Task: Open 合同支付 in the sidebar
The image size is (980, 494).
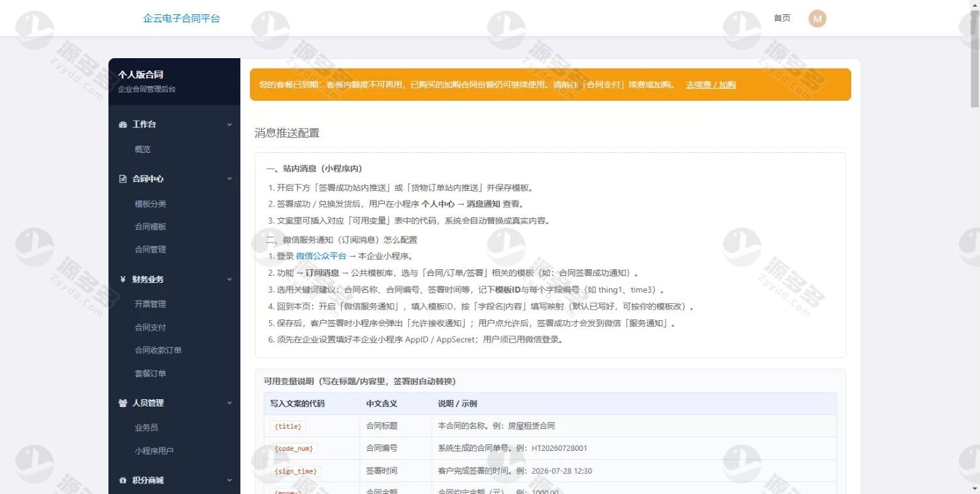Action: coord(150,327)
